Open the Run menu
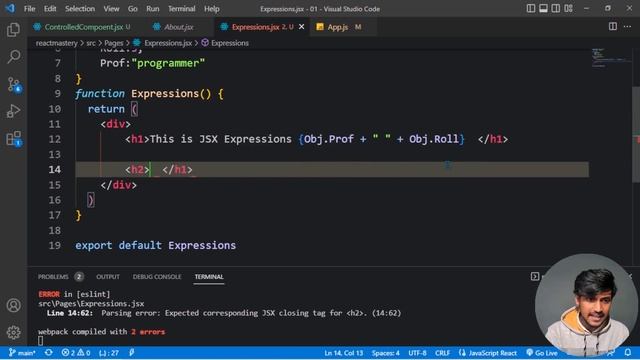This screenshot has height=360, width=640. click(x=153, y=9)
